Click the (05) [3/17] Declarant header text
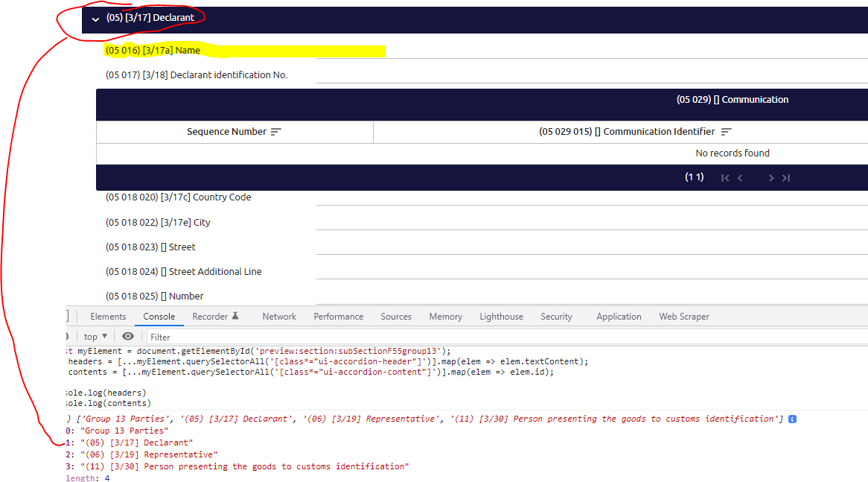Viewport: 868px width, 482px height. click(150, 18)
